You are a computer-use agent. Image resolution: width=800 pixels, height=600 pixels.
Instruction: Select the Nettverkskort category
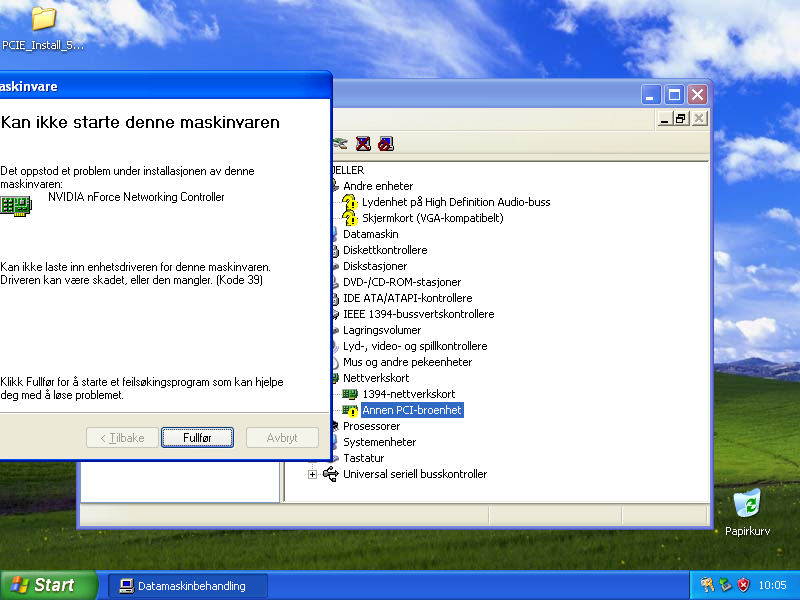(376, 378)
